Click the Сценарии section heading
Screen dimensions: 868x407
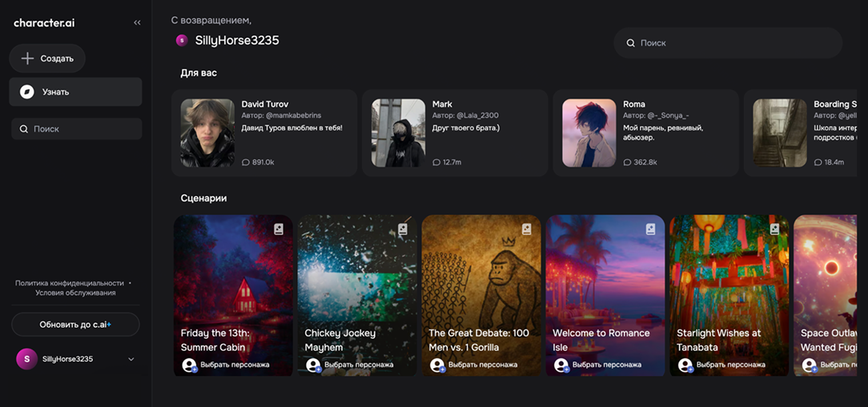pyautogui.click(x=204, y=198)
